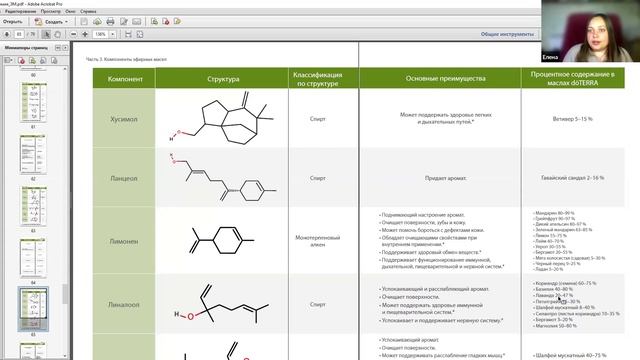Go to next page with down arrow
This screenshot has height=360, width=640.
(x=7, y=34)
